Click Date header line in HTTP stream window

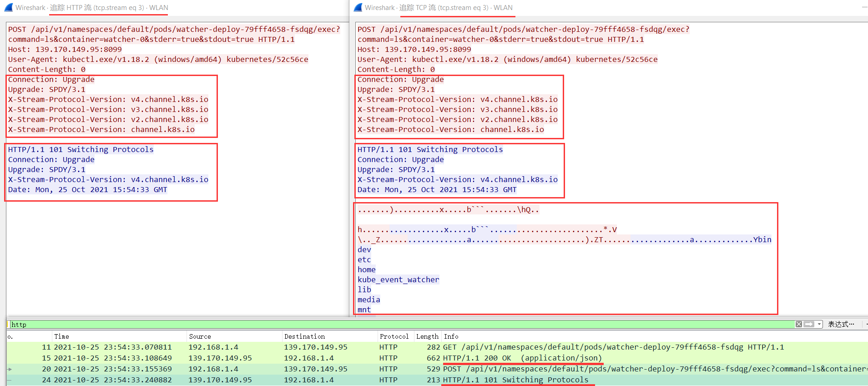coord(87,189)
